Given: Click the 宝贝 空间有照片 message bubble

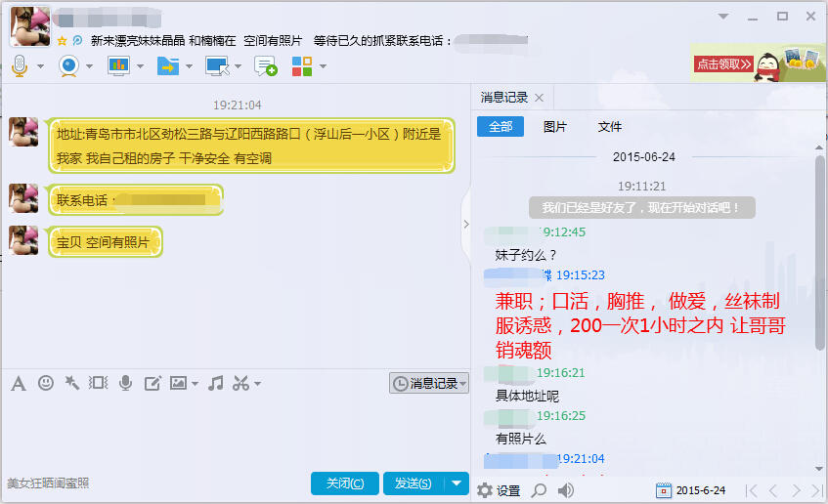Looking at the screenshot, I should tap(105, 242).
